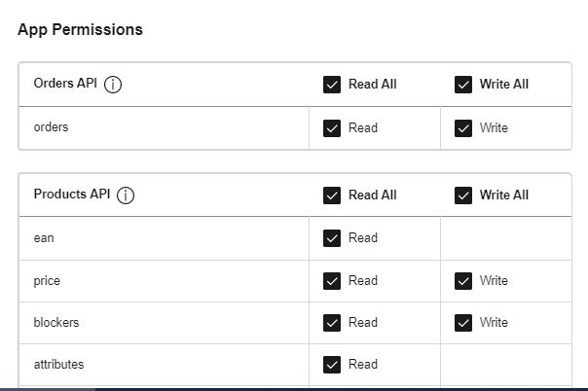This screenshot has height=391, width=588.
Task: Click the Orders API section label
Action: click(66, 84)
